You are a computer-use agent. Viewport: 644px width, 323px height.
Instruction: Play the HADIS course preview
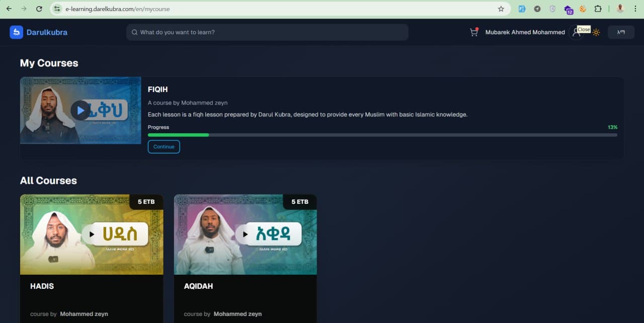(x=92, y=234)
